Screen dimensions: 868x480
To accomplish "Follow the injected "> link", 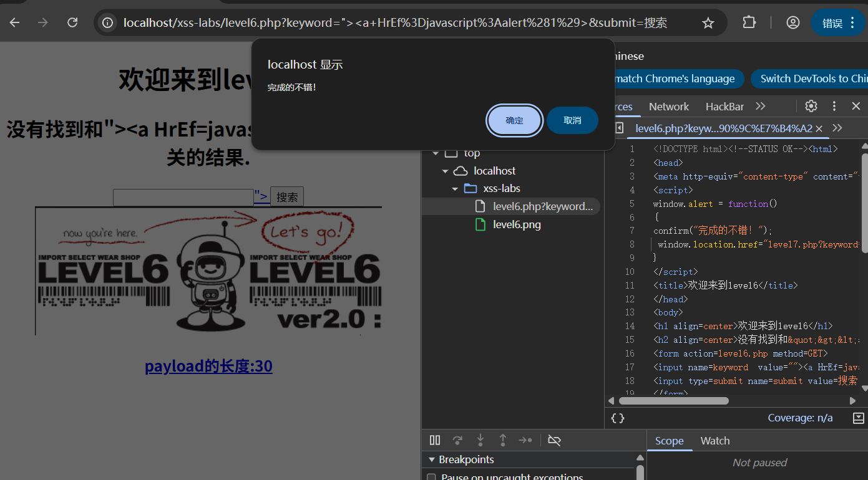I will [x=261, y=196].
